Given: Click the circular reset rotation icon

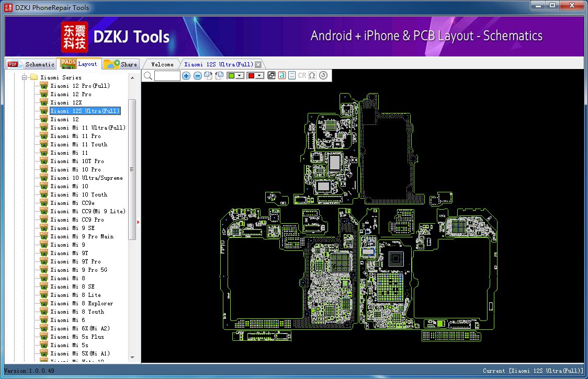Looking at the screenshot, I should point(323,76).
